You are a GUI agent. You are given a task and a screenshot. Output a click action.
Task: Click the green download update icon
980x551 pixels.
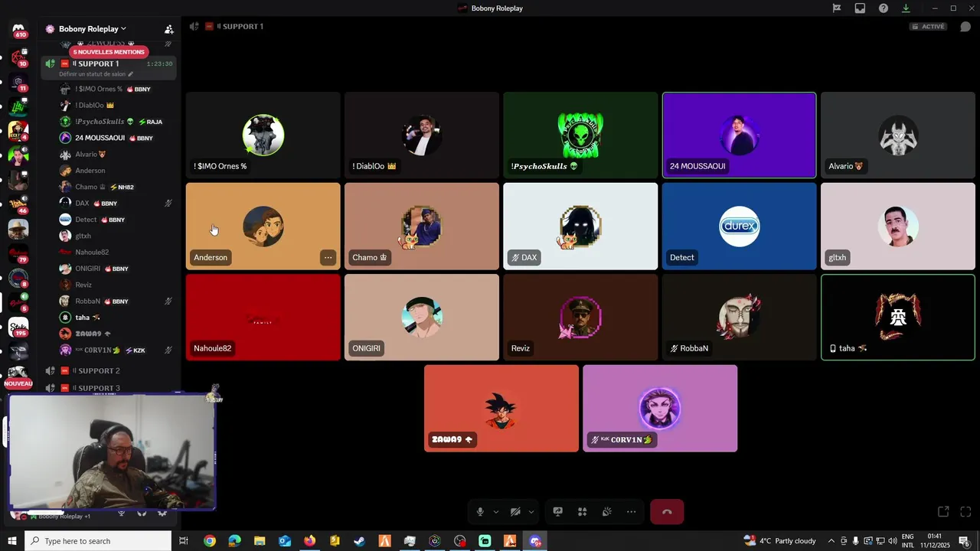(906, 8)
